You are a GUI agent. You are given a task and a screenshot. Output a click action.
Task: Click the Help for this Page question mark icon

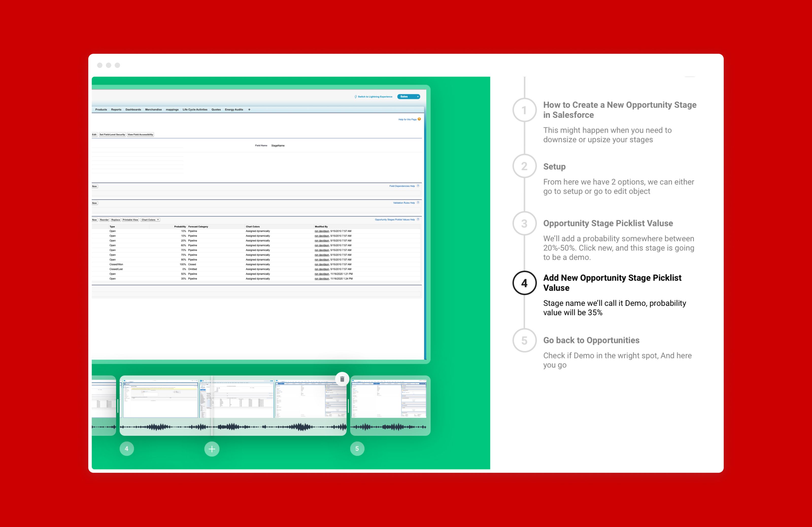(419, 119)
